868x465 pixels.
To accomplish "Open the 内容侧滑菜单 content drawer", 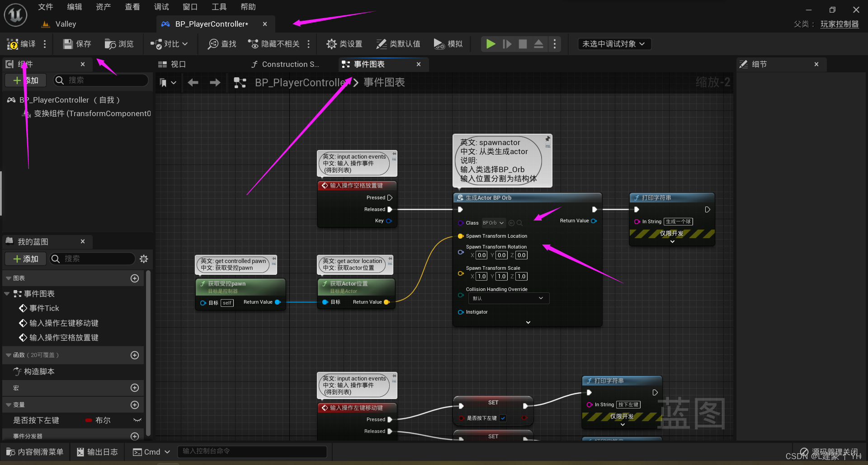I will (x=35, y=452).
